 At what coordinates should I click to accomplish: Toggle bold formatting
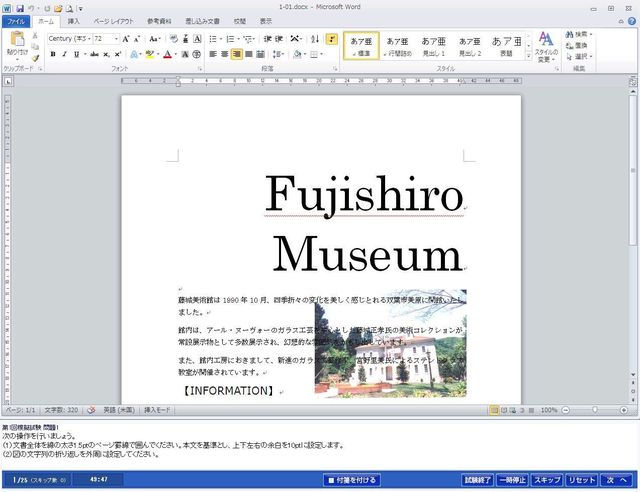click(x=51, y=54)
